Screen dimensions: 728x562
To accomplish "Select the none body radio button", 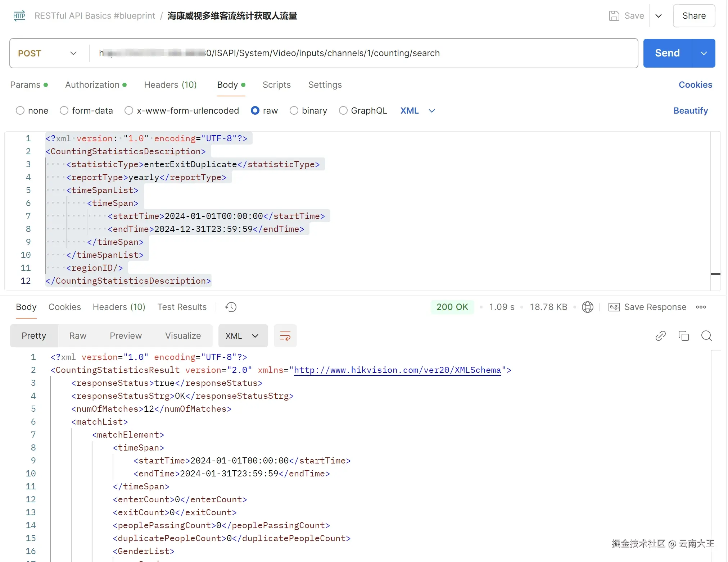I will click(20, 111).
